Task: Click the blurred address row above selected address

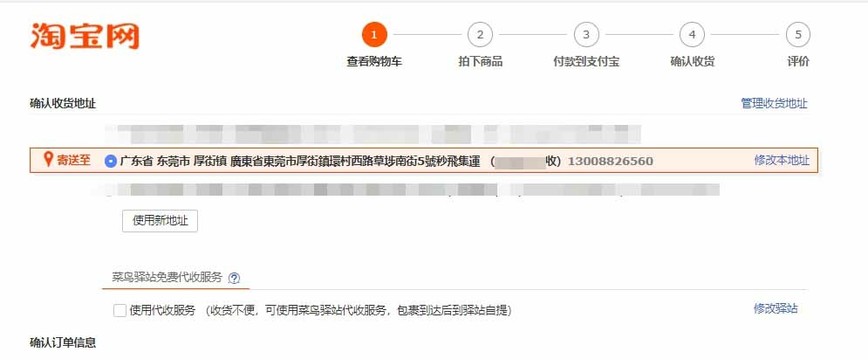Action: point(373,134)
